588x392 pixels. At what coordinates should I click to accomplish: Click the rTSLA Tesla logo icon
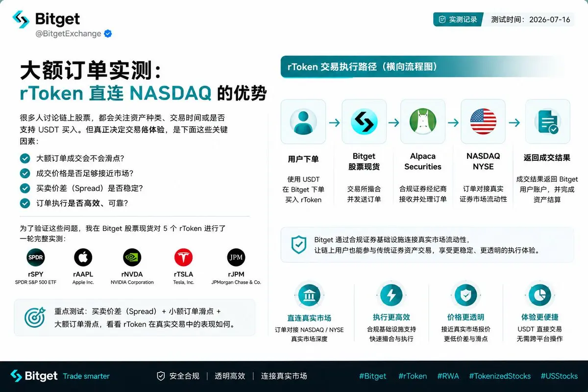pos(183,257)
